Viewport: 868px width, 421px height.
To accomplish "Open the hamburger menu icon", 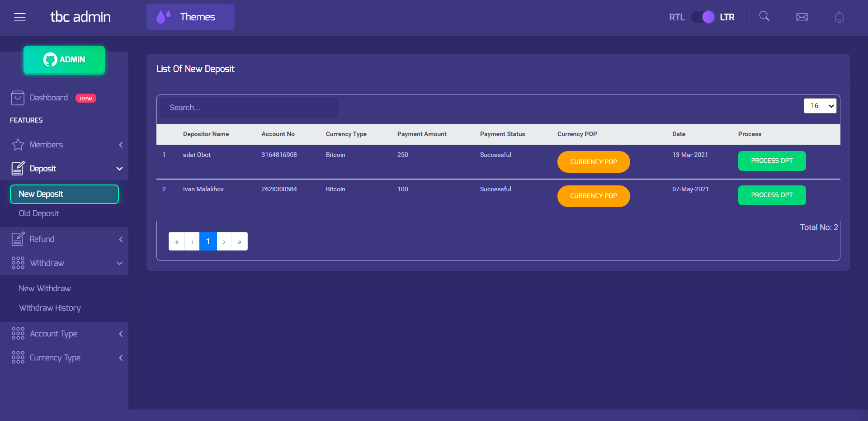I will click(20, 17).
